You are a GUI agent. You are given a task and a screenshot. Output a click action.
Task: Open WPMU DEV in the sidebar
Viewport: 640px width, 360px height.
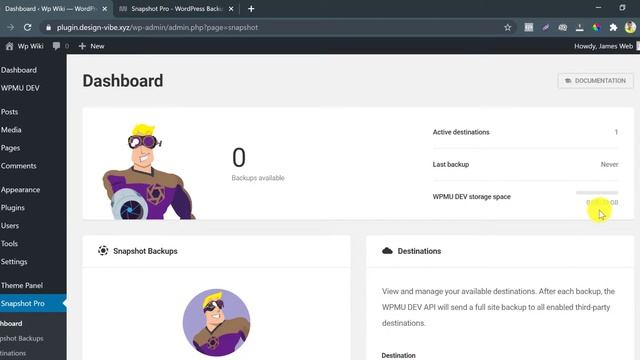point(20,88)
